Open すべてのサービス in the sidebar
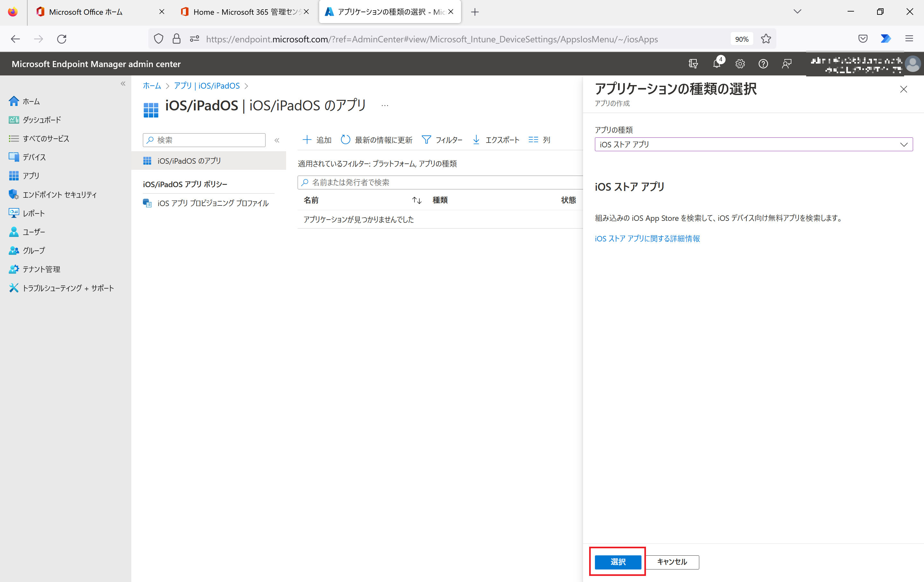This screenshot has width=924, height=582. pos(39,138)
